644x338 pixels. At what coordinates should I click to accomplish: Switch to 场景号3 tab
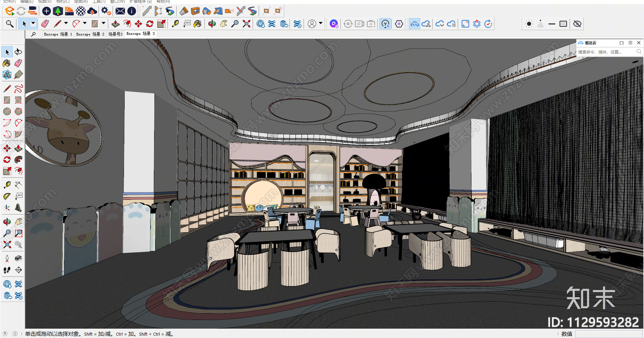pos(116,34)
